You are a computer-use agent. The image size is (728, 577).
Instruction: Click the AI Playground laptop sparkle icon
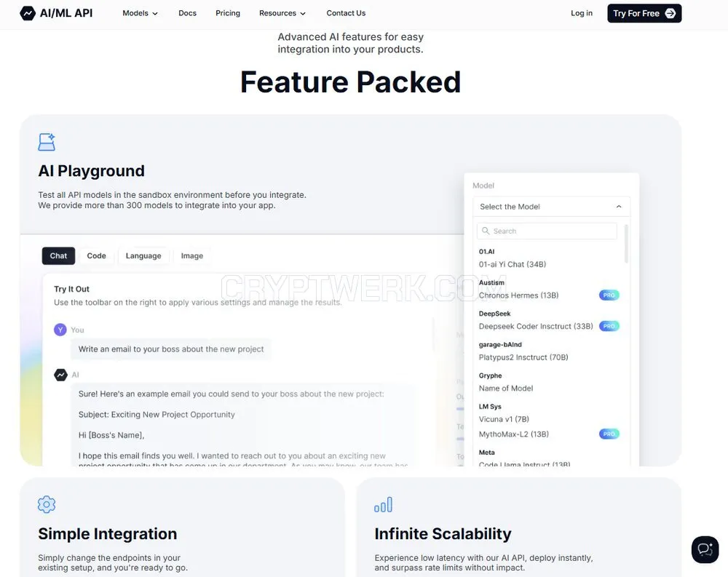[47, 142]
